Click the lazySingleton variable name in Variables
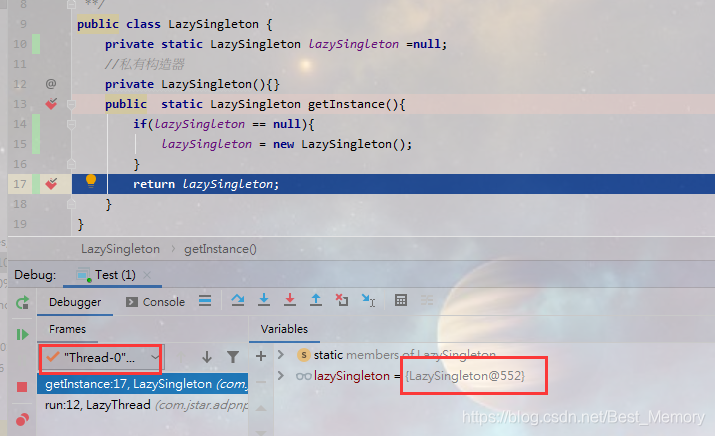 click(352, 376)
